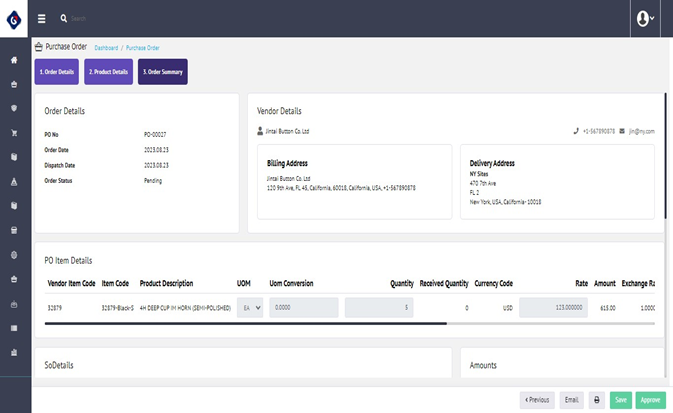Click the shield icon in sidebar
Screen dimensions: 673x413
(x=14, y=108)
